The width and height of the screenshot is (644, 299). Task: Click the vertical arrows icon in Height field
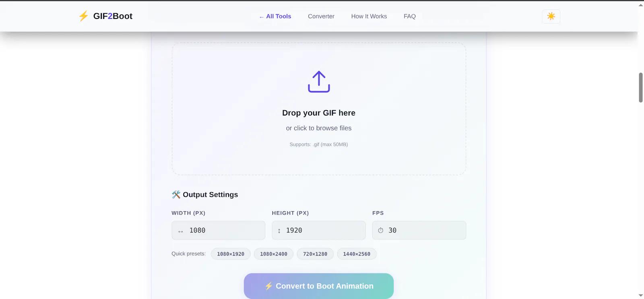click(x=279, y=231)
